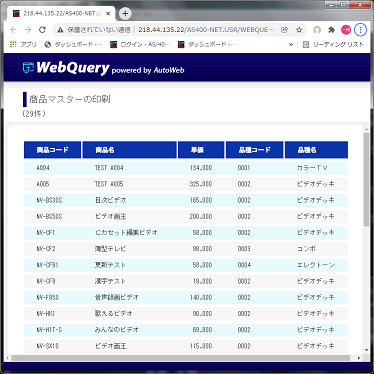The height and width of the screenshot is (374, 374).
Task: Click category name コンポ
Action: point(306,249)
